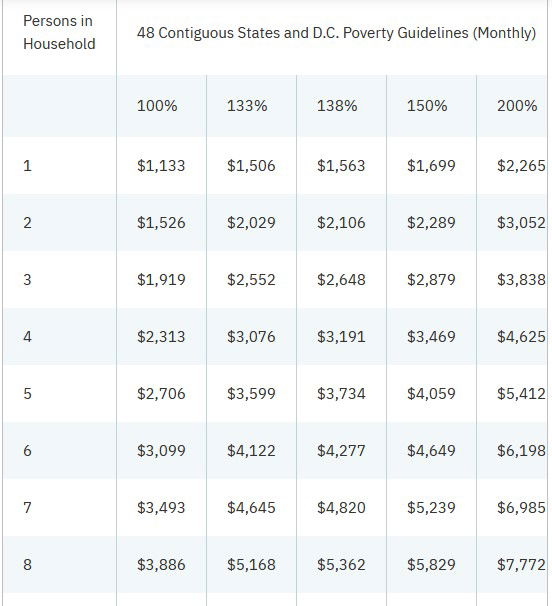This screenshot has width=552, height=606.
Task: Select the $2,029 cell in the 133% column
Action: point(251,223)
